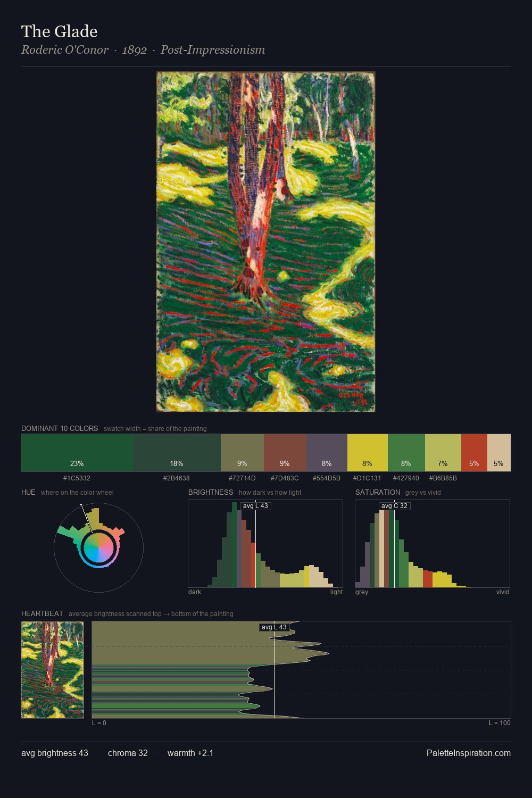
Task: Click 'avg brightness 43' in the footer
Action: tap(55, 753)
